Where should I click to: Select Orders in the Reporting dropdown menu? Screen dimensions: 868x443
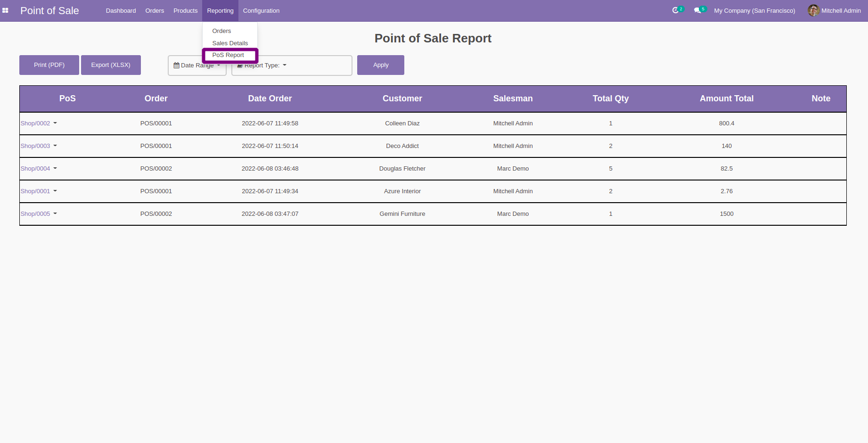[x=221, y=31]
